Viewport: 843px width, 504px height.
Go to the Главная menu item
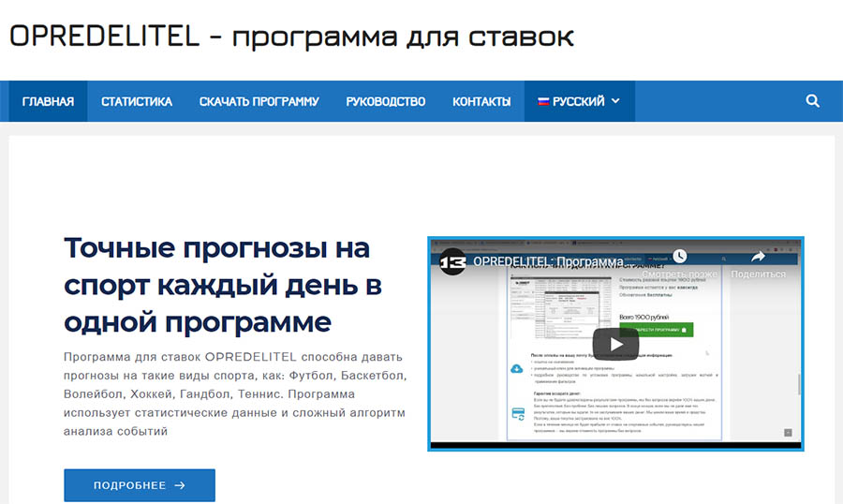[48, 101]
